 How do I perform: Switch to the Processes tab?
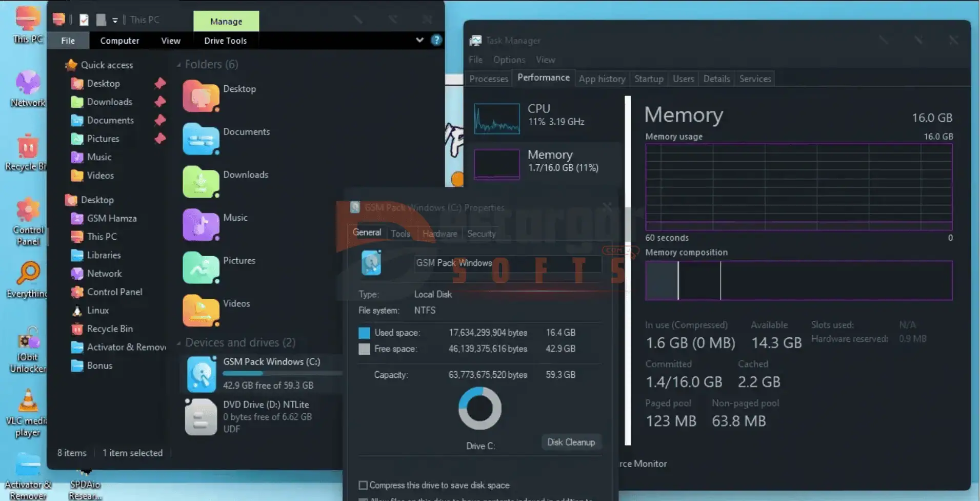tap(488, 79)
